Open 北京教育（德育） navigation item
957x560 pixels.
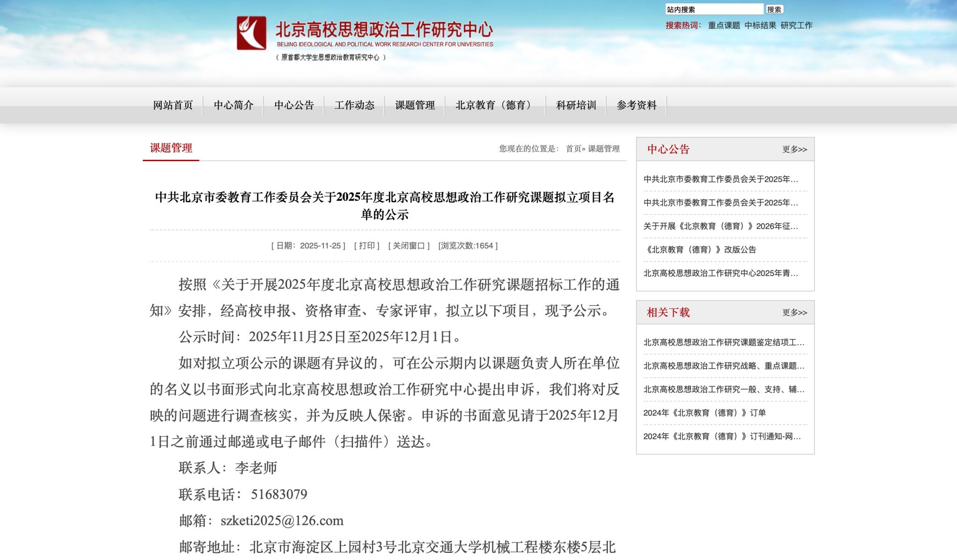[495, 106]
